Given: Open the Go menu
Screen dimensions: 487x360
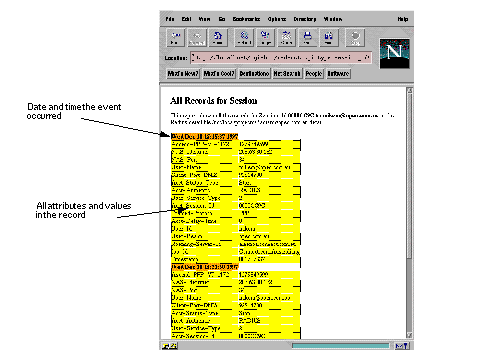Looking at the screenshot, I should 222,19.
